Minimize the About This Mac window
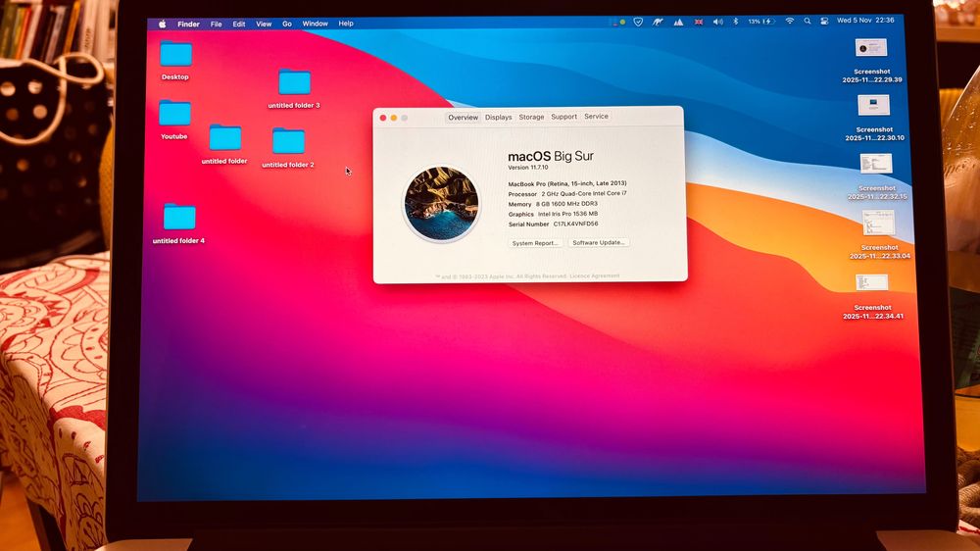Viewport: 980px width, 551px height. (x=394, y=118)
